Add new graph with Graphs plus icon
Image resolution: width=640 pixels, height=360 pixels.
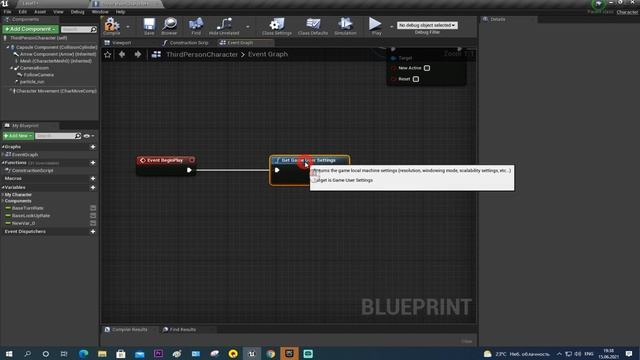(x=93, y=147)
